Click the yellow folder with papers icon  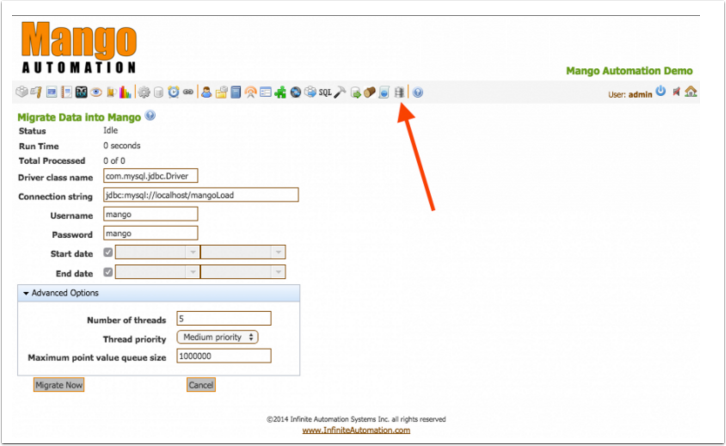221,92
